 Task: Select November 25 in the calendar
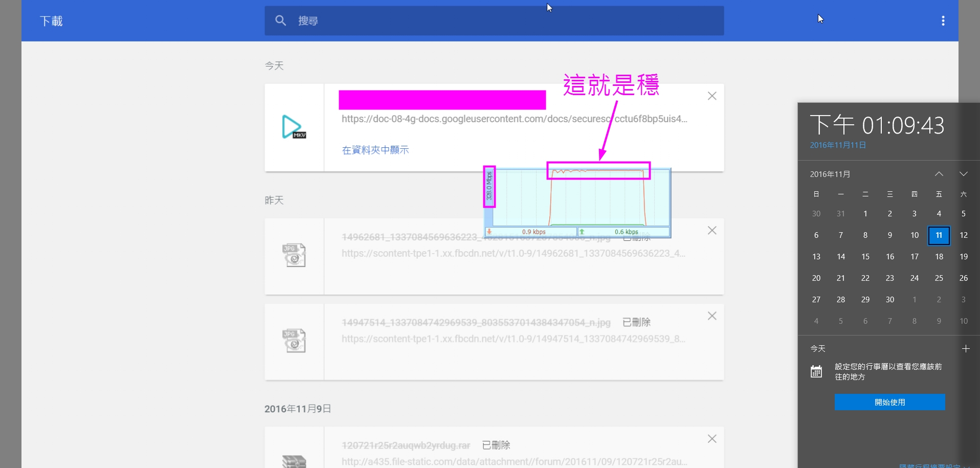tap(939, 278)
